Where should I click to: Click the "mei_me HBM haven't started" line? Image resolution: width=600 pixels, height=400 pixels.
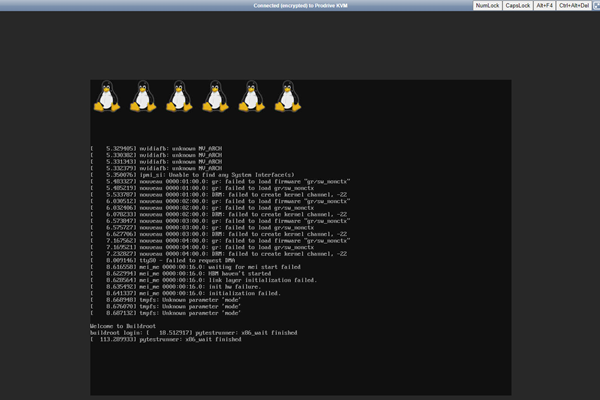[x=181, y=273]
